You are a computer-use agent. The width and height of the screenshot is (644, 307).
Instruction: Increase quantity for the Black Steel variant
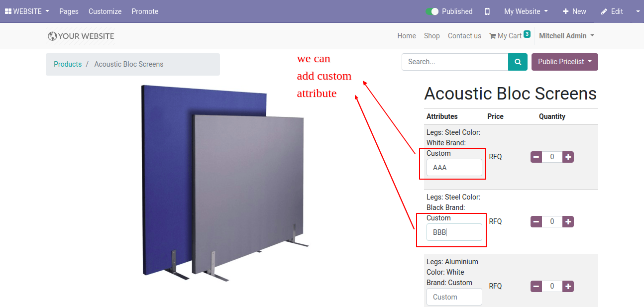pos(568,221)
